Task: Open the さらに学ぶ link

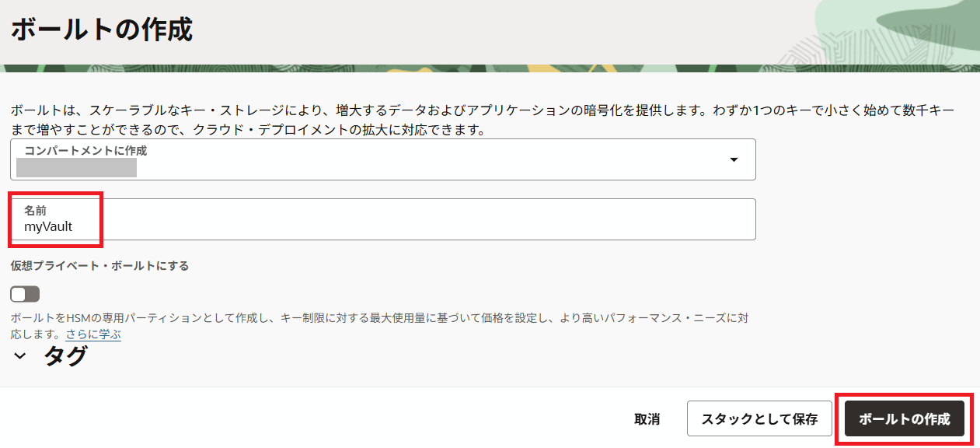Action: (92, 334)
